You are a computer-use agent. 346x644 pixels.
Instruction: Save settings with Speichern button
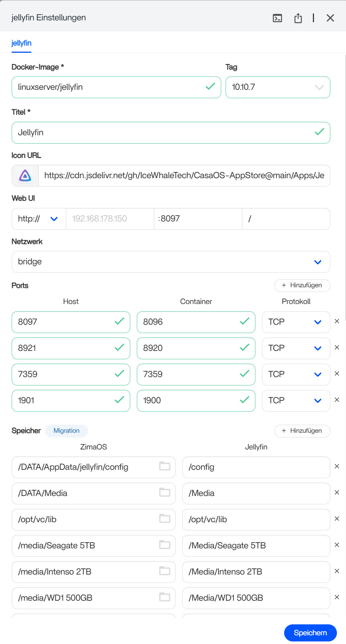[x=310, y=633]
